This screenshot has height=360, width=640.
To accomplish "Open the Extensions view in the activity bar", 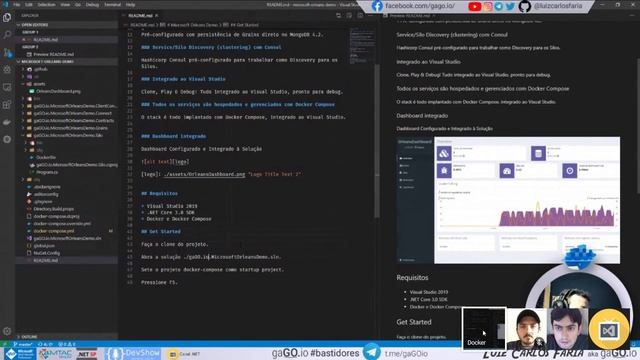I will [7, 105].
